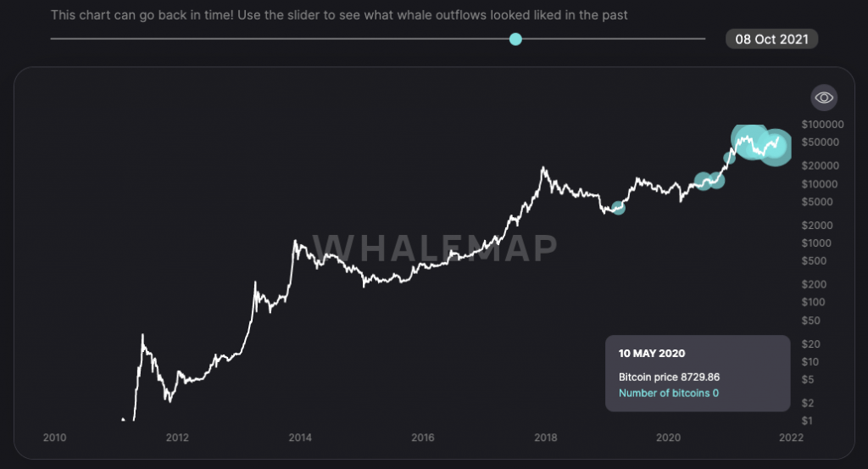
Task: Click the 10 MAY 2020 tooltip header
Action: point(652,353)
